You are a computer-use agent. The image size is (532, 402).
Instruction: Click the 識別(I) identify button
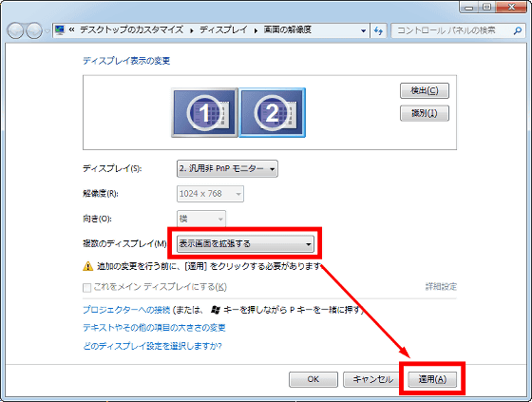point(425,113)
